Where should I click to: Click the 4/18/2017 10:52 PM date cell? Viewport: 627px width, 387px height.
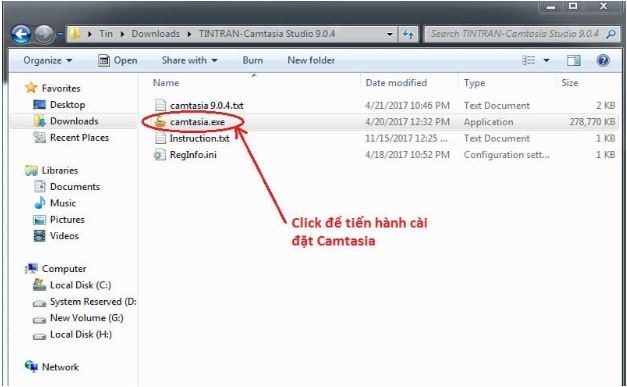407,155
